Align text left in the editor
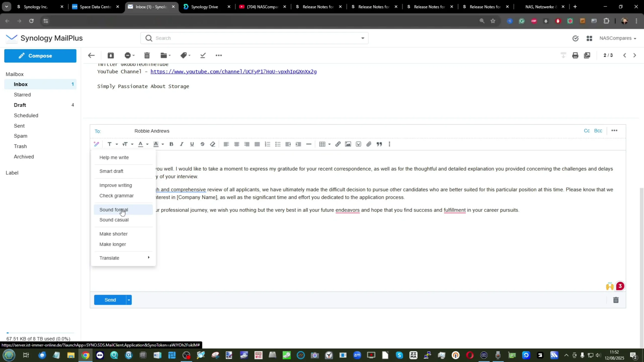This screenshot has width=644, height=362. 226,144
